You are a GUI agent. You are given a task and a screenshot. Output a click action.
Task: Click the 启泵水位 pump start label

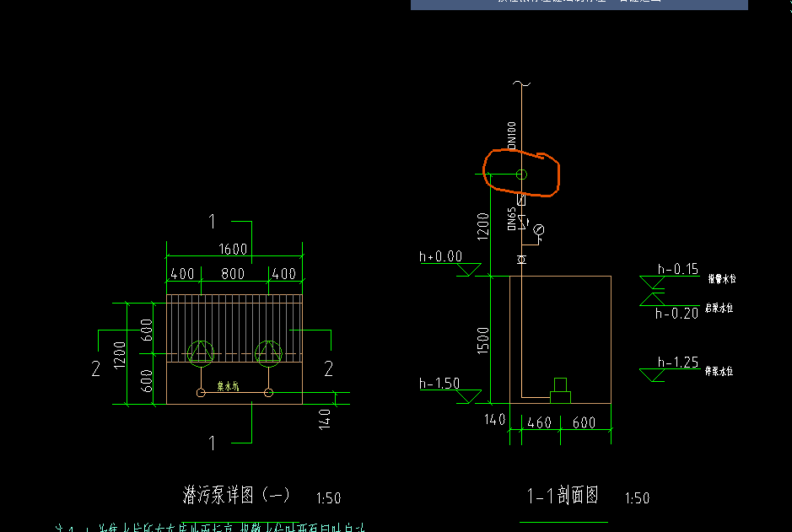pos(719,308)
